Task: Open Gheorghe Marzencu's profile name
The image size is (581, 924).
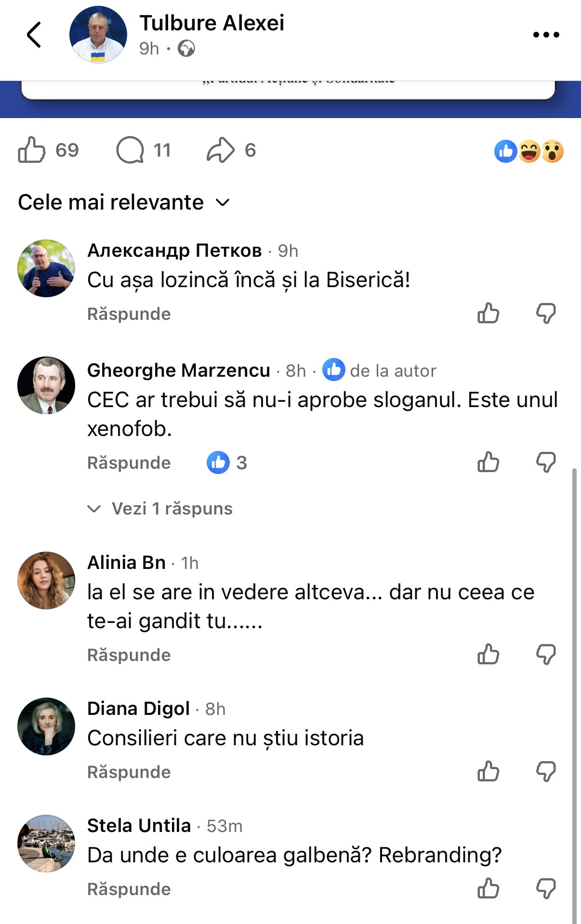Action: pyautogui.click(x=179, y=370)
